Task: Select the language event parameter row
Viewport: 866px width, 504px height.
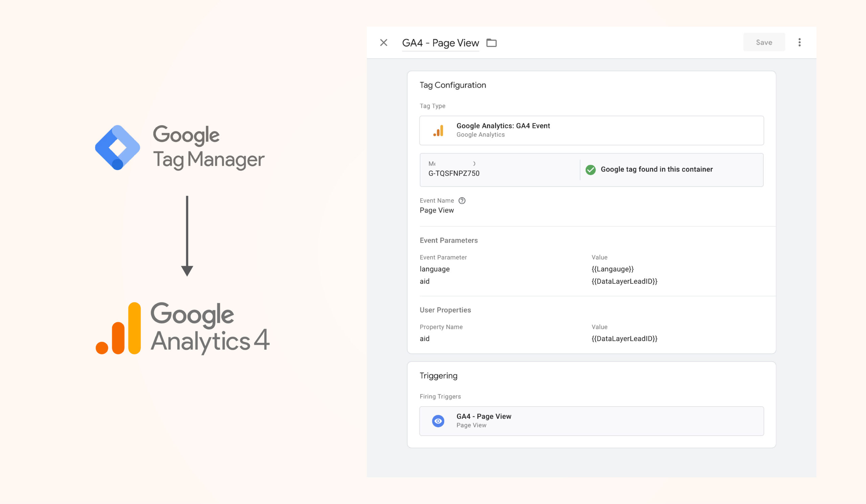Action: (434, 269)
